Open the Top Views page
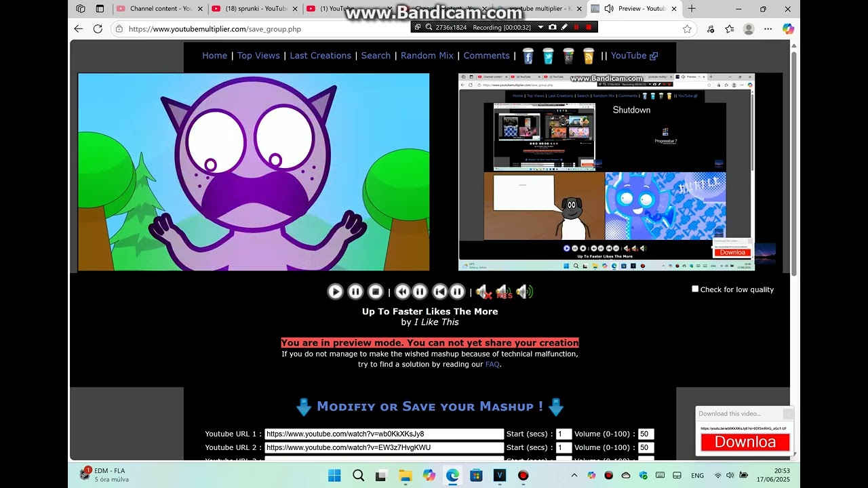 (258, 56)
